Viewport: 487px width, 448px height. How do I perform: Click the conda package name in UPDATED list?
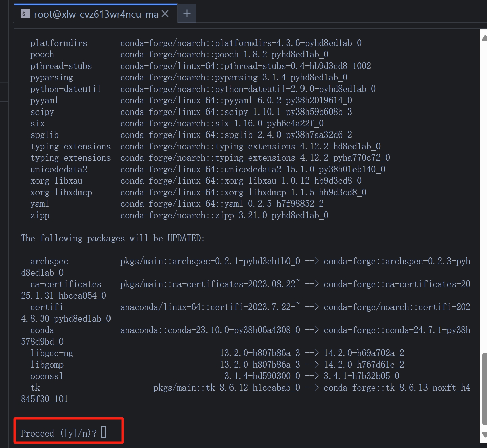pos(42,330)
